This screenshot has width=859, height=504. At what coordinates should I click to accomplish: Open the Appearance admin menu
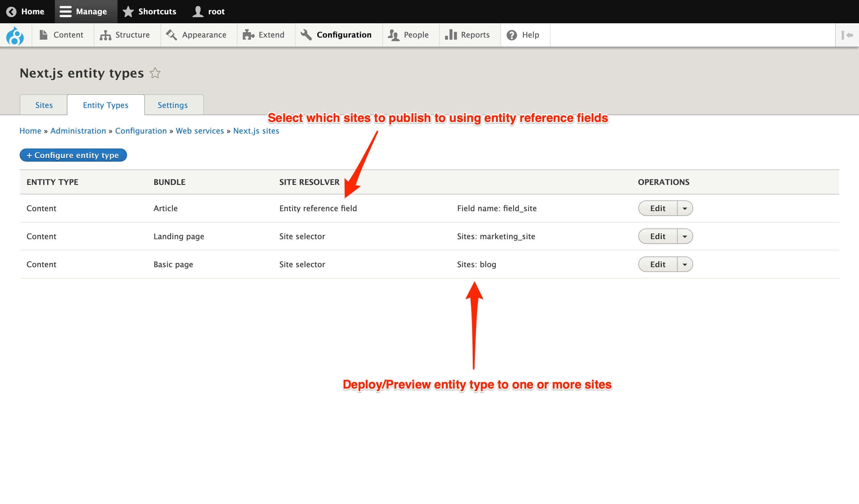tap(199, 35)
